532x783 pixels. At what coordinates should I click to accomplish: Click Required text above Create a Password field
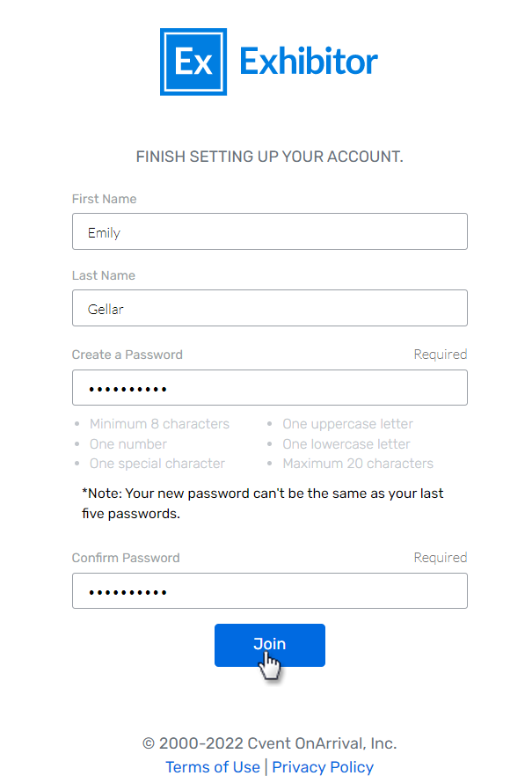pos(440,355)
